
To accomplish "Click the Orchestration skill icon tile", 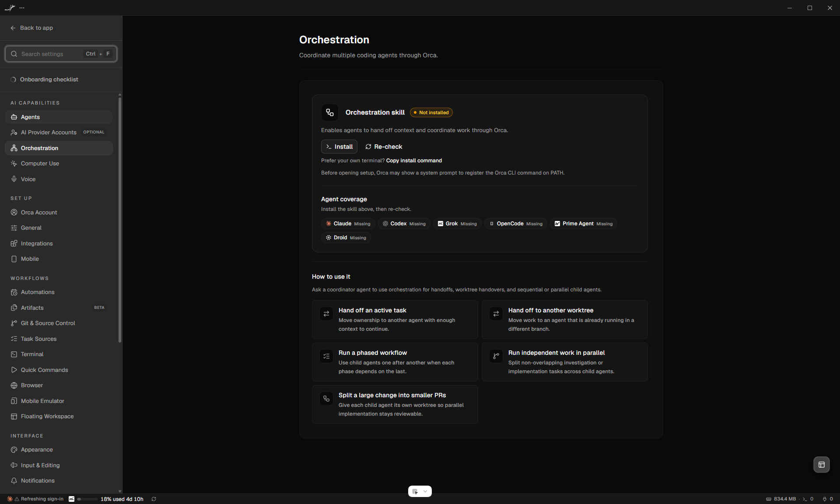I will (330, 112).
